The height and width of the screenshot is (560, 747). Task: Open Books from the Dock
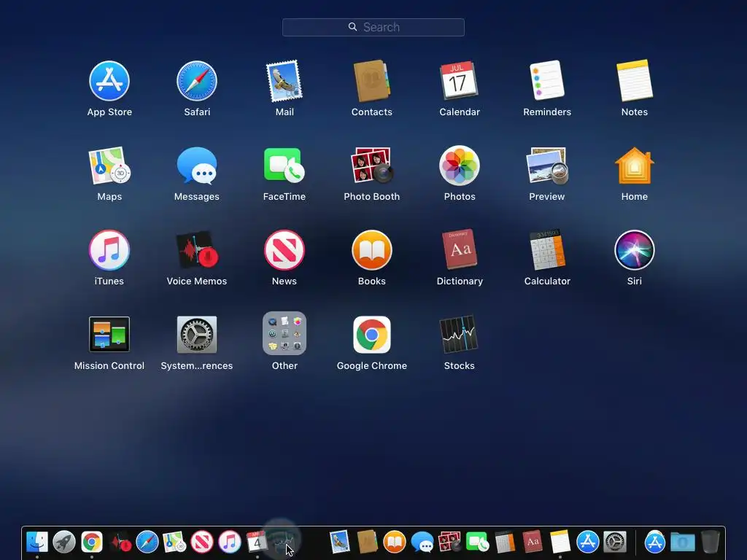click(x=395, y=542)
